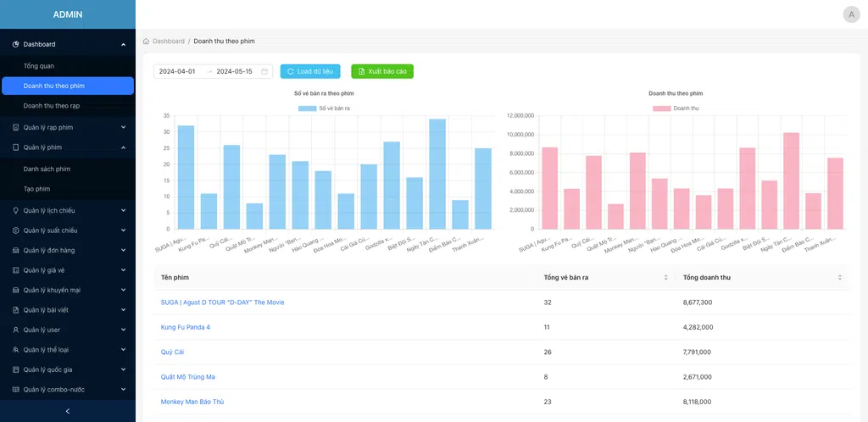Toggle the Số vé bán ra legend swatch
The height and width of the screenshot is (422, 868).
[307, 108]
